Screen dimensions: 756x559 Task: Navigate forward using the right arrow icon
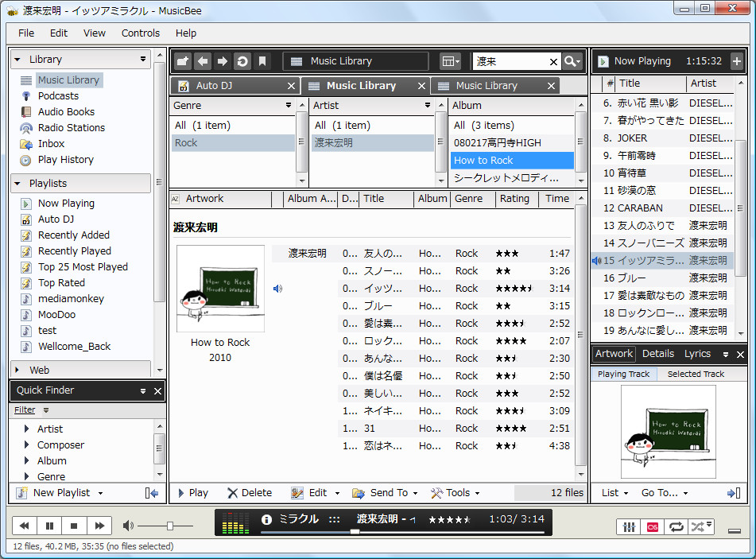(223, 60)
